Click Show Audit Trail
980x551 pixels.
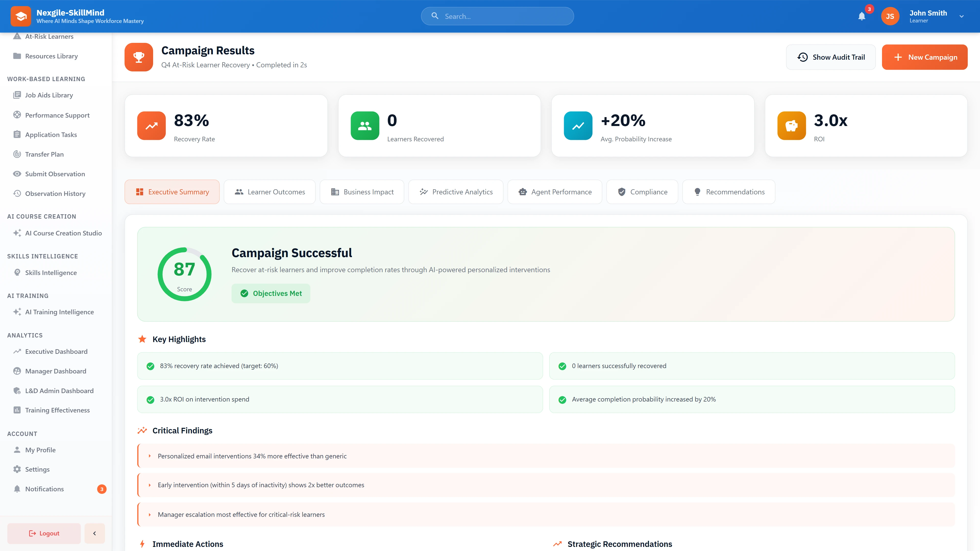(x=830, y=57)
